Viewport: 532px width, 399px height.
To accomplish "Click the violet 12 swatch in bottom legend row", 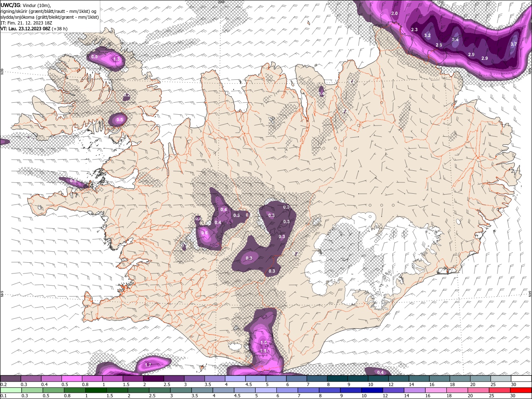I will tap(393, 390).
